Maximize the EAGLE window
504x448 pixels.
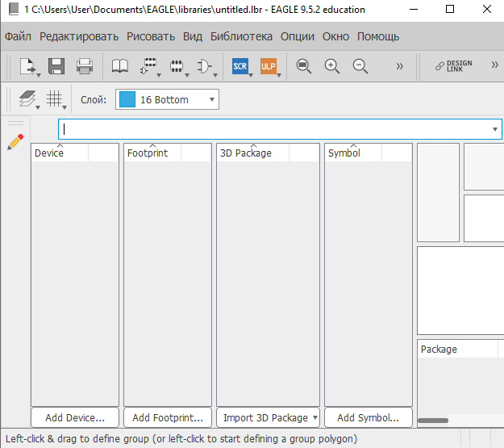(x=450, y=9)
